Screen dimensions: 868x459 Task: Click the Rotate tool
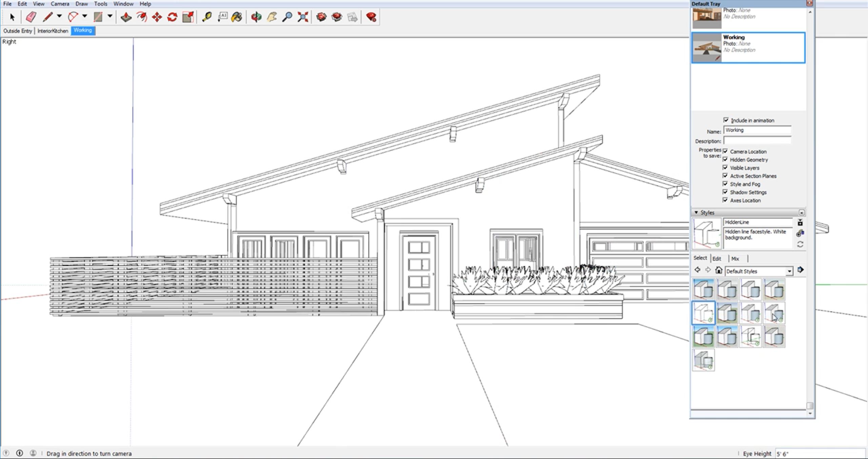point(173,17)
